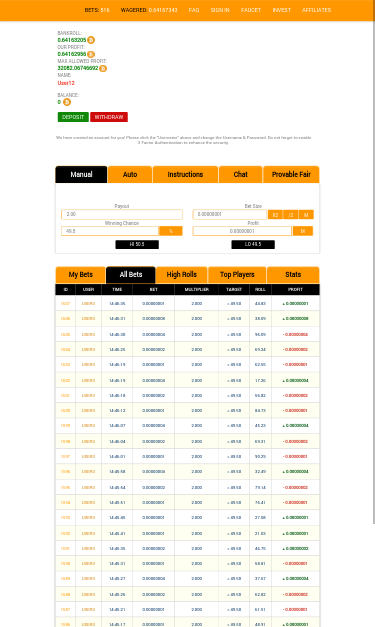Click the WAGERED amount in the top bar

[149, 10]
